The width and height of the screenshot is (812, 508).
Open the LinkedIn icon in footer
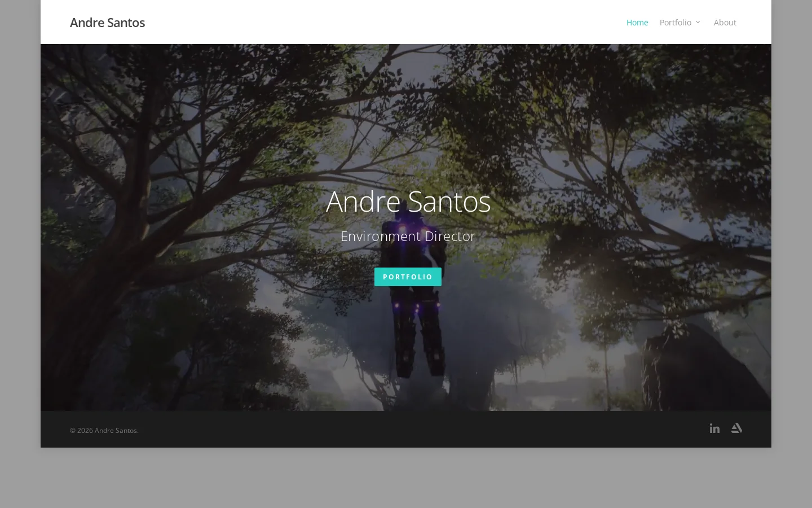tap(714, 428)
